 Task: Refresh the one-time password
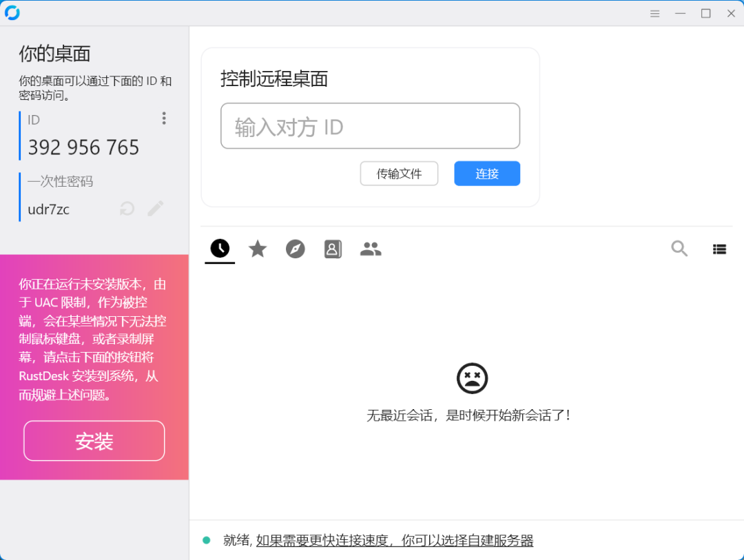pos(127,208)
